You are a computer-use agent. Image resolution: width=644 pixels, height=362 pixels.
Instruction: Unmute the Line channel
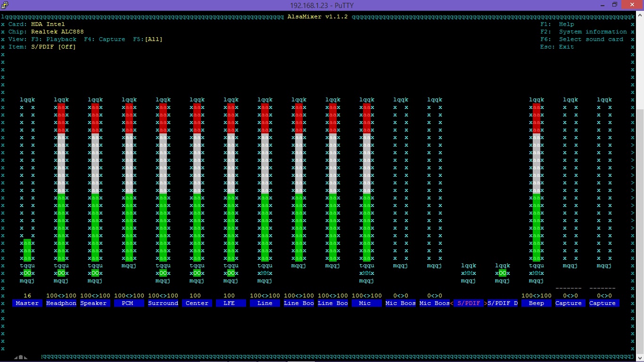265,273
